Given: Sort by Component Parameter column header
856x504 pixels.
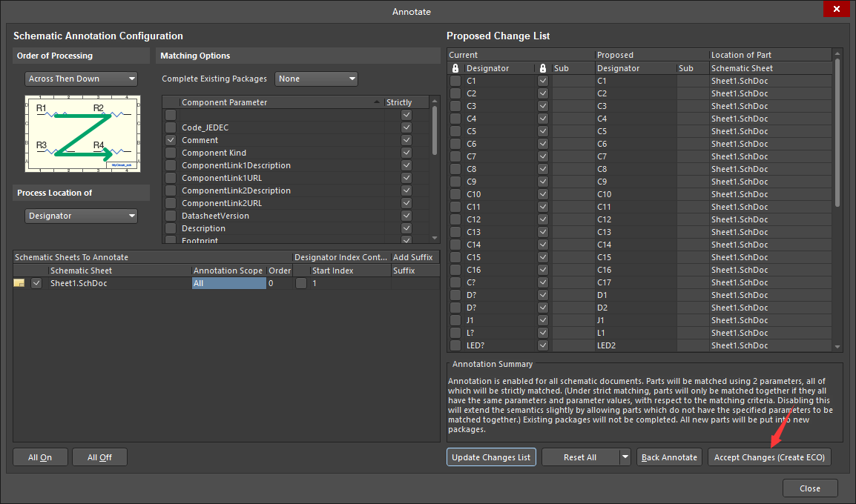Looking at the screenshot, I should [x=281, y=102].
